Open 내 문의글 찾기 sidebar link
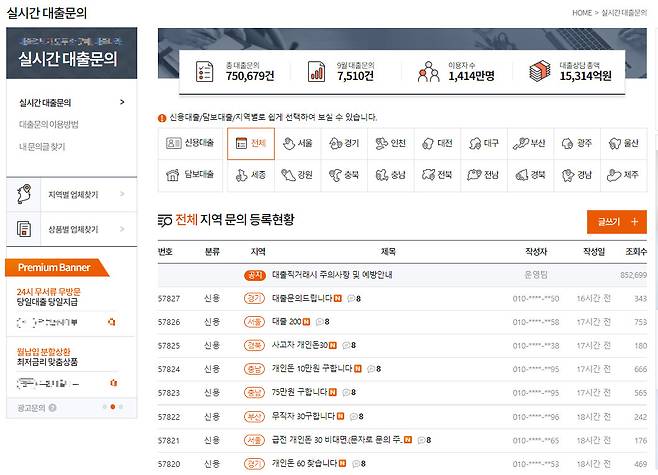Screen dimensions: 658x475 tap(42, 147)
